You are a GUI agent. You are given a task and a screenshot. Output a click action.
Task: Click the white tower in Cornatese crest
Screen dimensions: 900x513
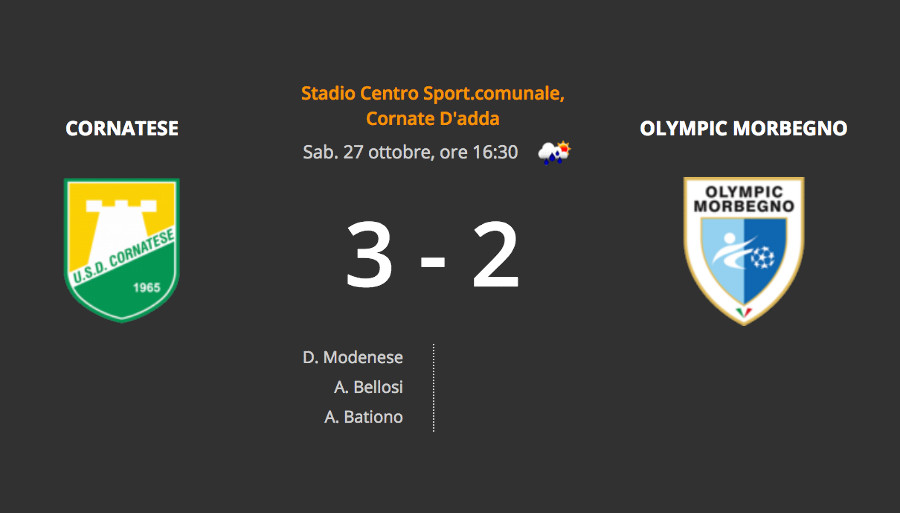click(x=122, y=230)
